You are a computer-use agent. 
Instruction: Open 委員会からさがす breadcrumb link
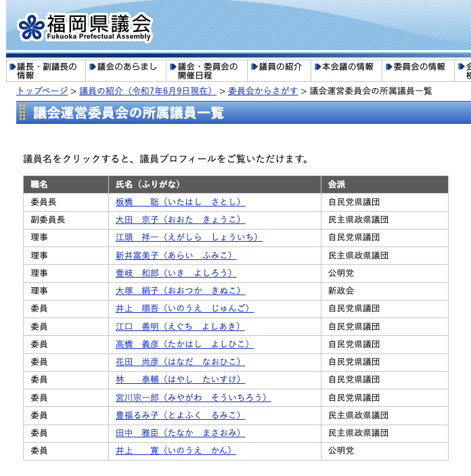263,91
